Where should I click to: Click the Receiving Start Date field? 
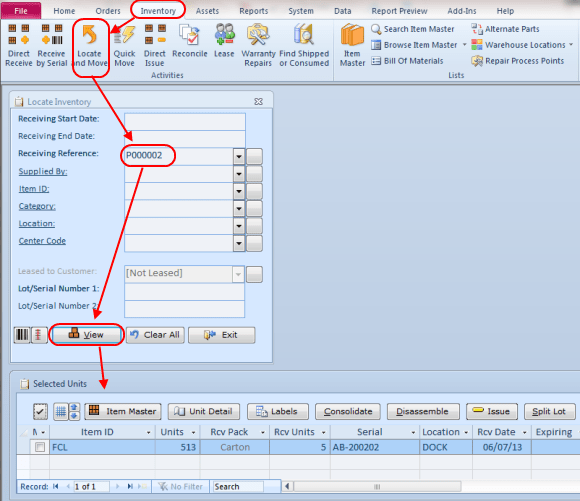185,121
